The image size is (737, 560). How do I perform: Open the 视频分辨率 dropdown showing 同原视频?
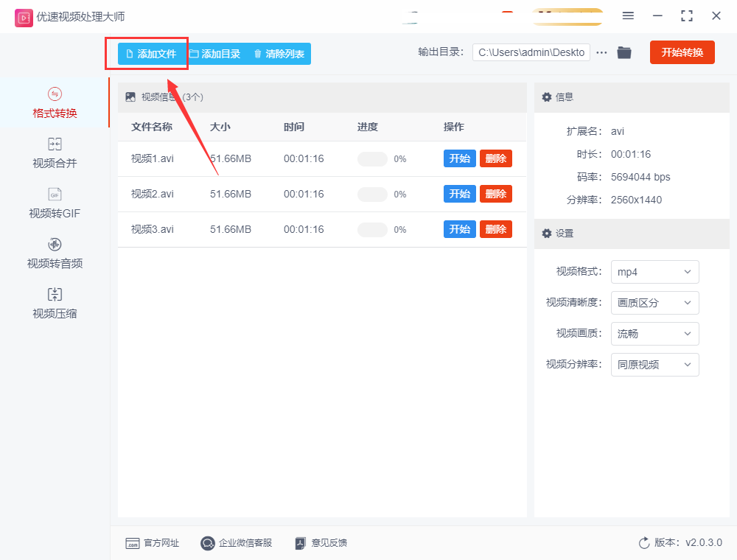click(654, 365)
